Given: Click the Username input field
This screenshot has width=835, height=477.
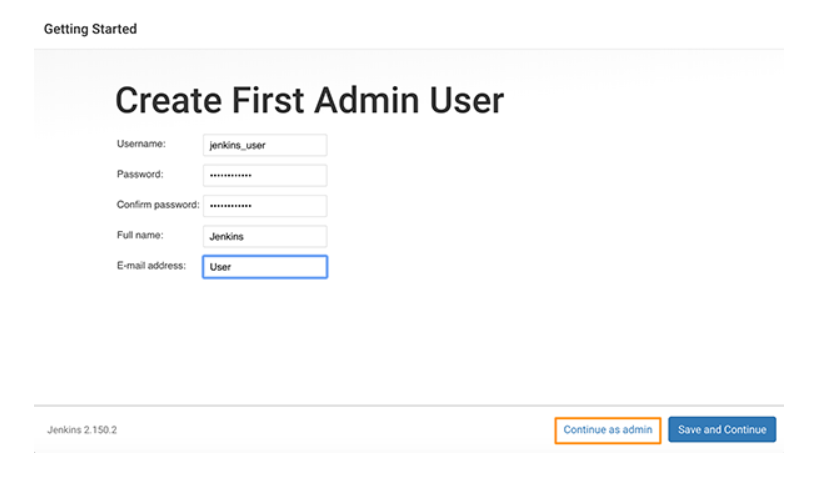Looking at the screenshot, I should click(264, 145).
